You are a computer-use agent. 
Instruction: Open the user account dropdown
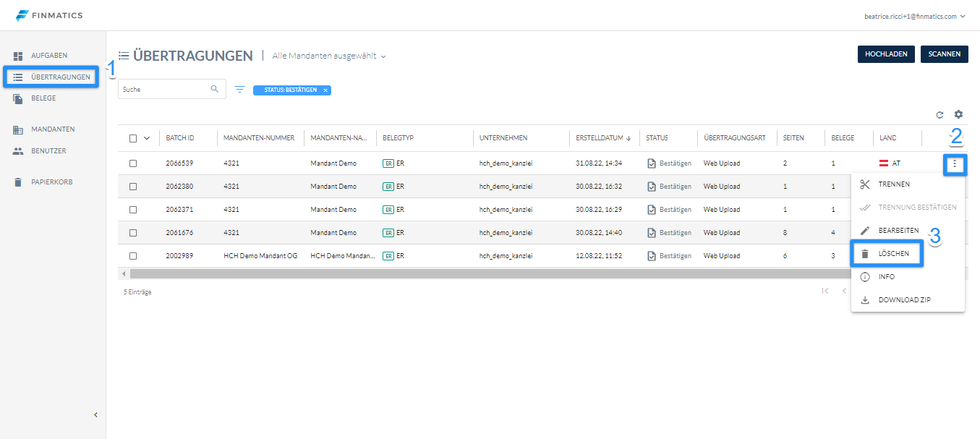click(x=915, y=16)
